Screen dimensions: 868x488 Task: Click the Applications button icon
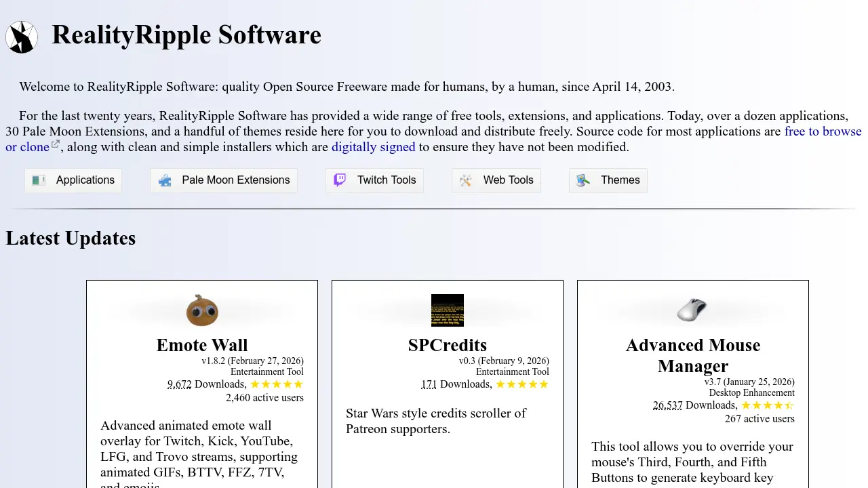pyautogui.click(x=39, y=180)
